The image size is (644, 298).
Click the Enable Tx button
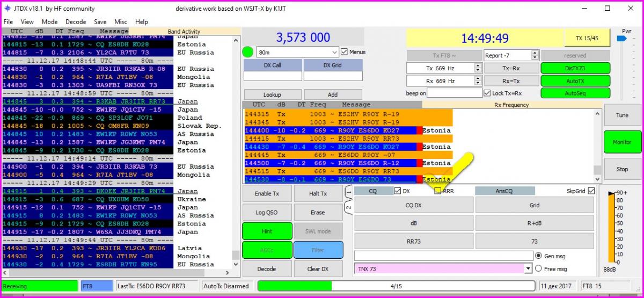coord(267,193)
